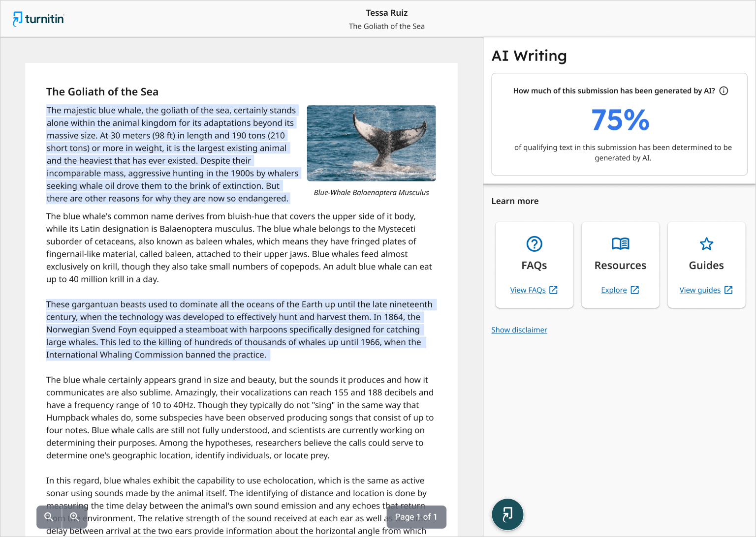Select the first highlighted paragraph

[x=172, y=154]
